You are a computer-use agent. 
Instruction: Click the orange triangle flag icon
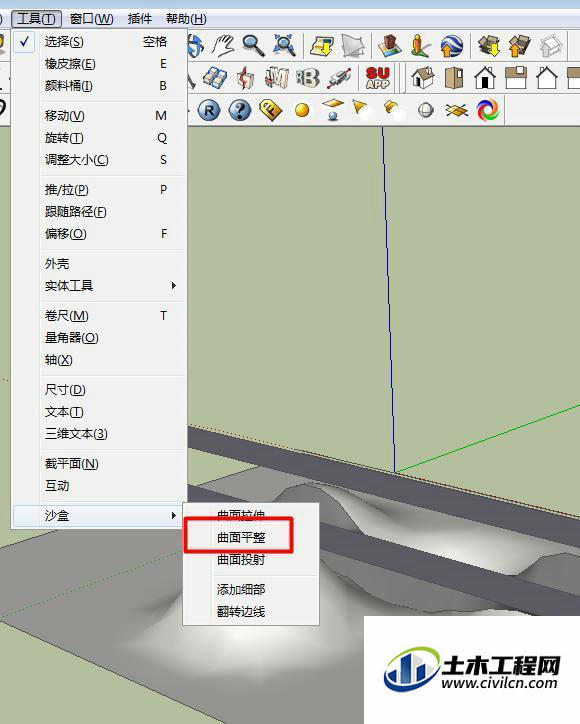[360, 108]
